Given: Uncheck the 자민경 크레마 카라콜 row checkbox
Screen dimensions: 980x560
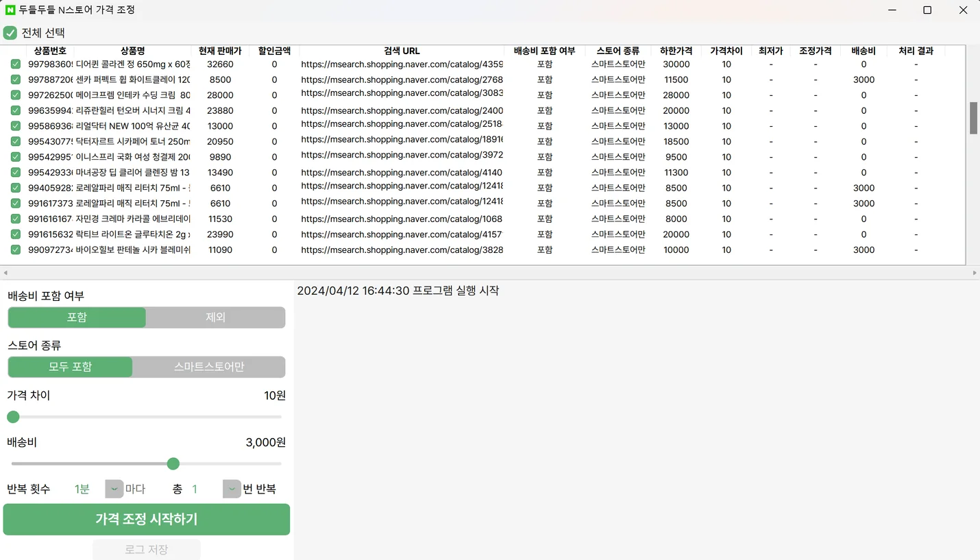Looking at the screenshot, I should pos(16,219).
